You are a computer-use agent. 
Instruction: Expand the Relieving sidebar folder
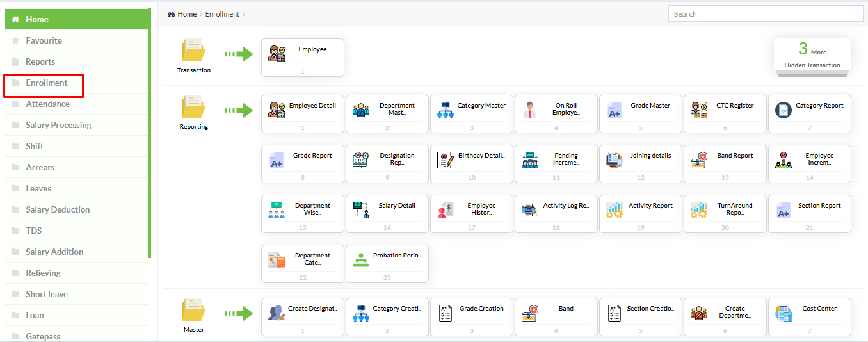76,273
